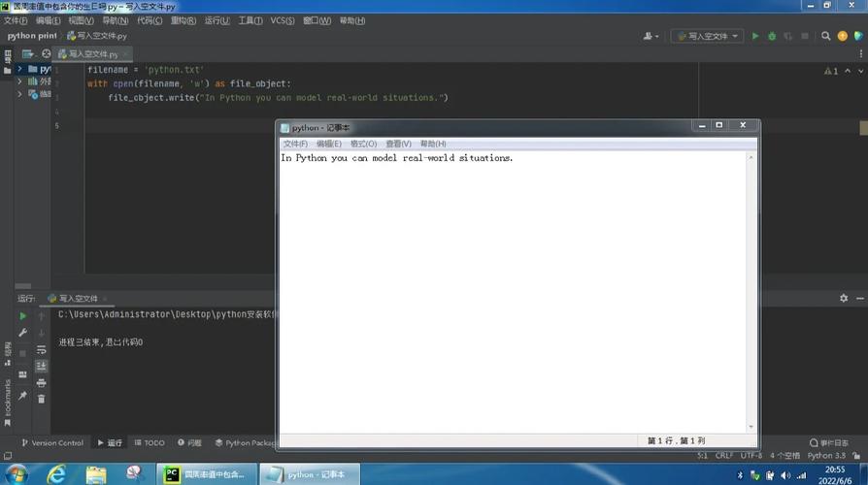Open the VCS(S) menu
This screenshot has height=485, width=868.
click(x=283, y=20)
